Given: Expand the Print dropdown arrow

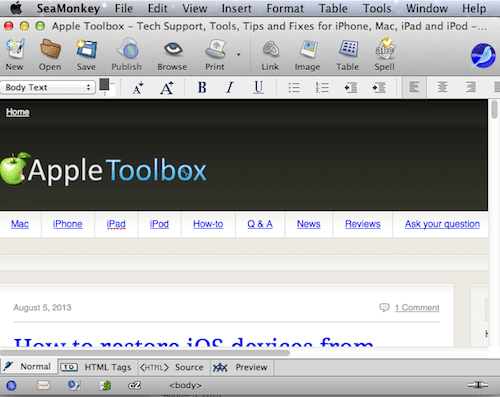Looking at the screenshot, I should pos(239,54).
